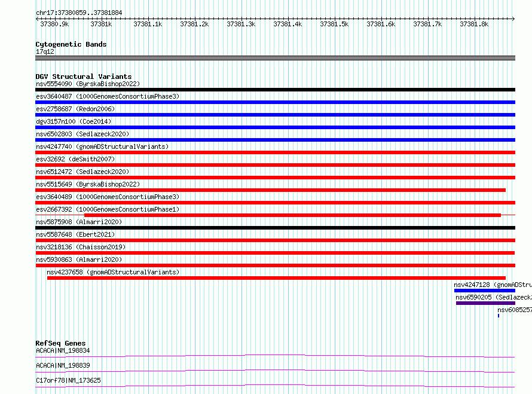
Task: Select the nsv6512472 (Sedlazeck2020) label
Action: tap(82, 172)
